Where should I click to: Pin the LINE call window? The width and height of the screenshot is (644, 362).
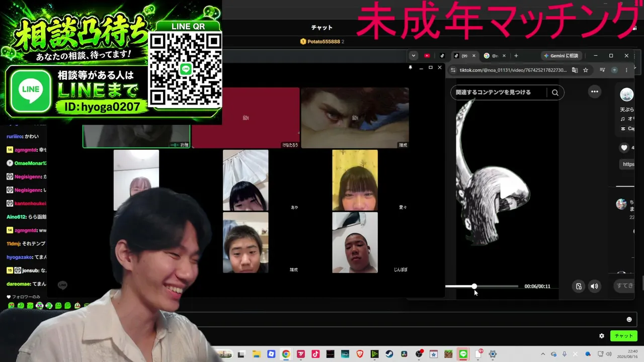(x=411, y=67)
